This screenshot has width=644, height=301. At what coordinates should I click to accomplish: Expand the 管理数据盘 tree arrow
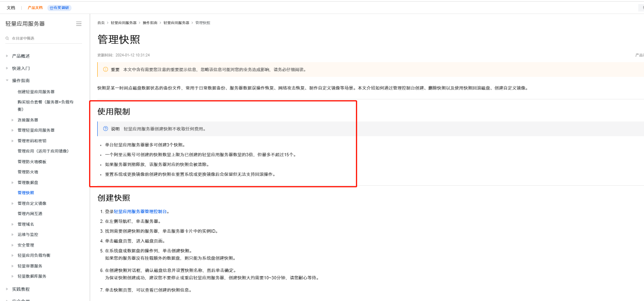point(13,182)
